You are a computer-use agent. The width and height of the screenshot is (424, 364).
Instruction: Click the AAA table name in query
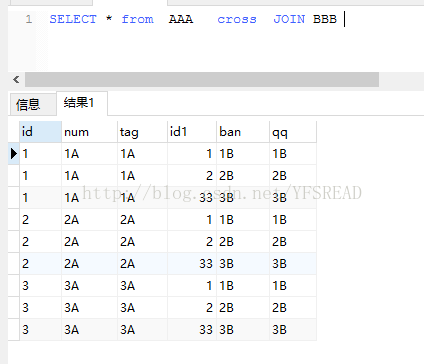point(181,19)
